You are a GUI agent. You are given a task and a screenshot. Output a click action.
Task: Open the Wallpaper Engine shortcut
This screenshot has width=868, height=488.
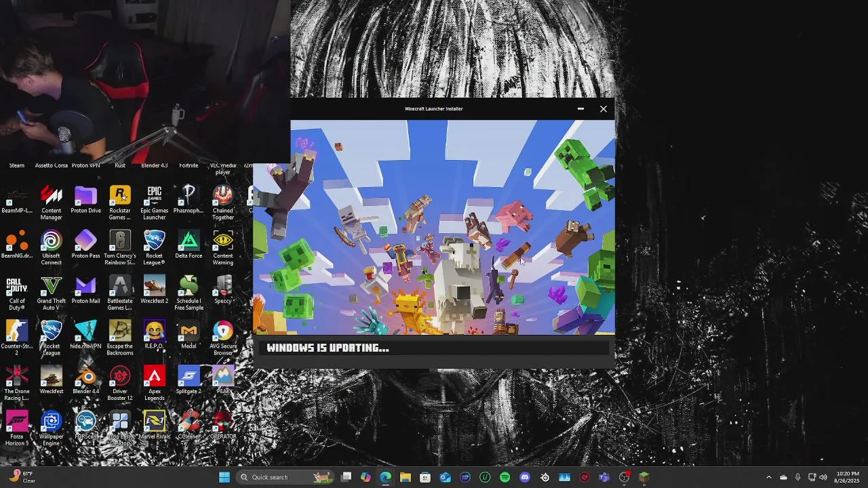(x=51, y=429)
